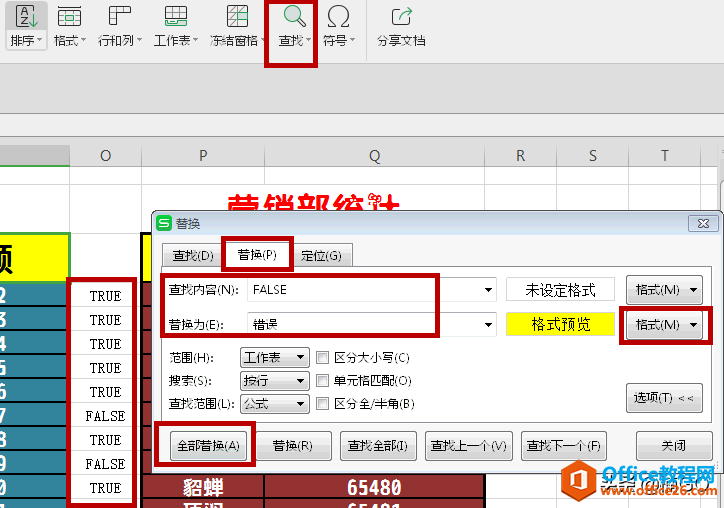Click the first FALSE cell in column O
The image size is (724, 508).
tap(105, 416)
